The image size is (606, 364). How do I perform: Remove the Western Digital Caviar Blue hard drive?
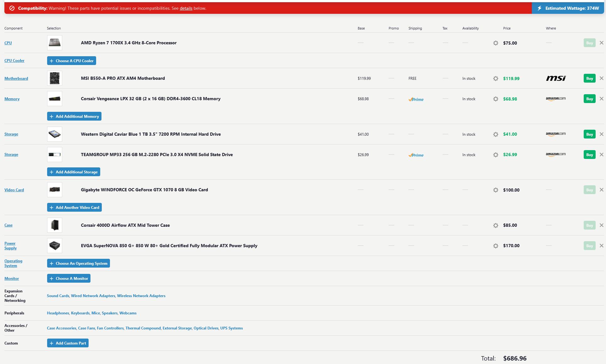coord(601,134)
